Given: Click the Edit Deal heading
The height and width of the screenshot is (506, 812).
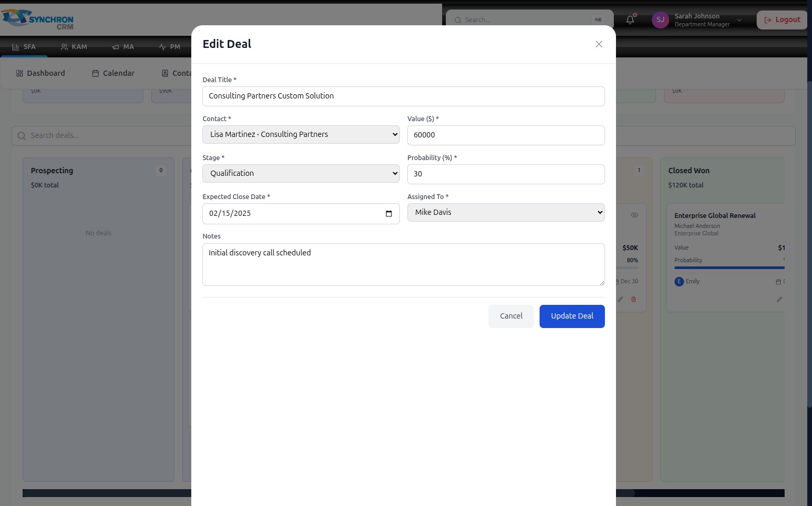Looking at the screenshot, I should 227,44.
